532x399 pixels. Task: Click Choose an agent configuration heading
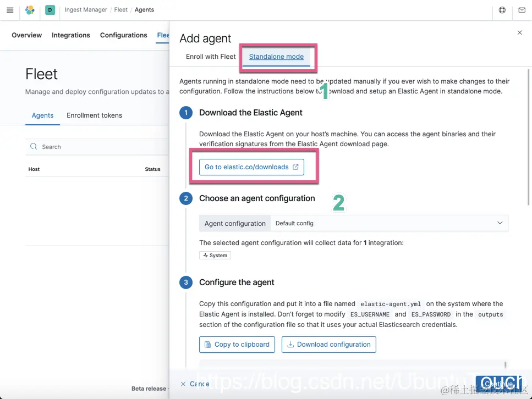pyautogui.click(x=257, y=198)
